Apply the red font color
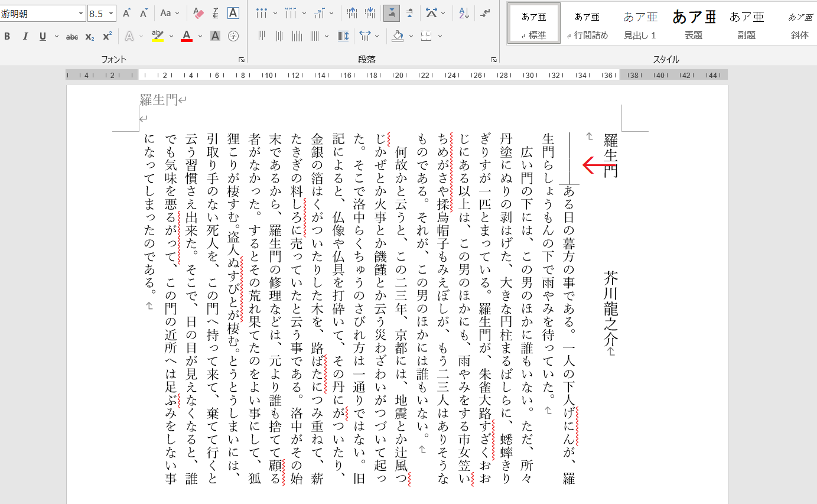Image resolution: width=817 pixels, height=504 pixels. coord(187,37)
